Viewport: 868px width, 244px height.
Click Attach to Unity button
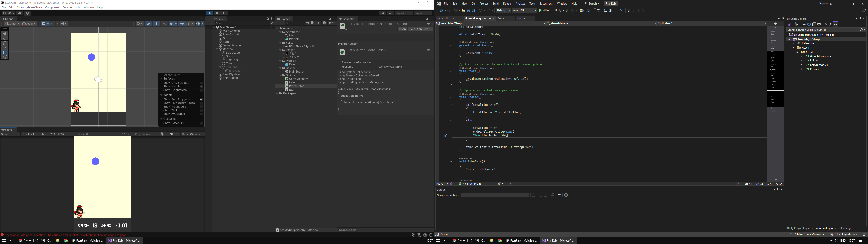click(551, 10)
